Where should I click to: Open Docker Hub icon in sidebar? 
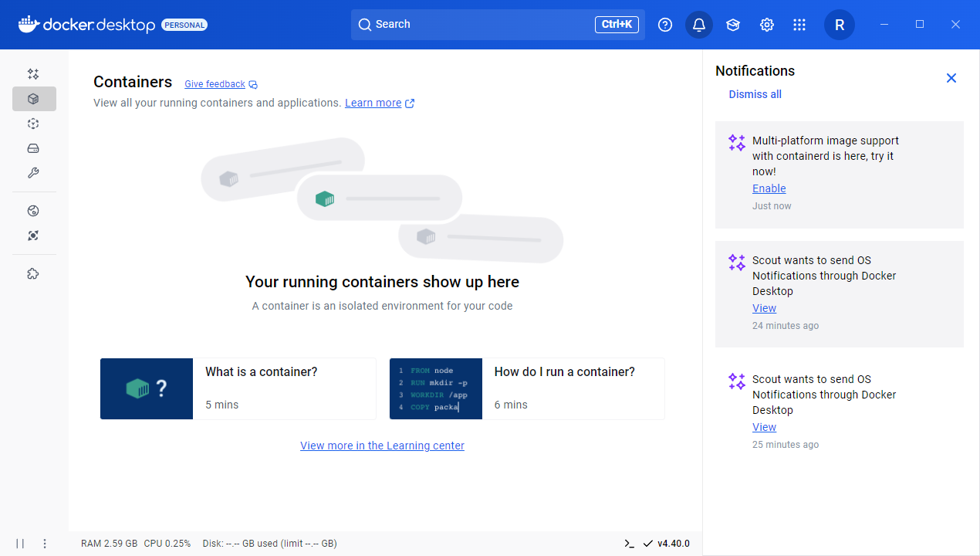[33, 211]
